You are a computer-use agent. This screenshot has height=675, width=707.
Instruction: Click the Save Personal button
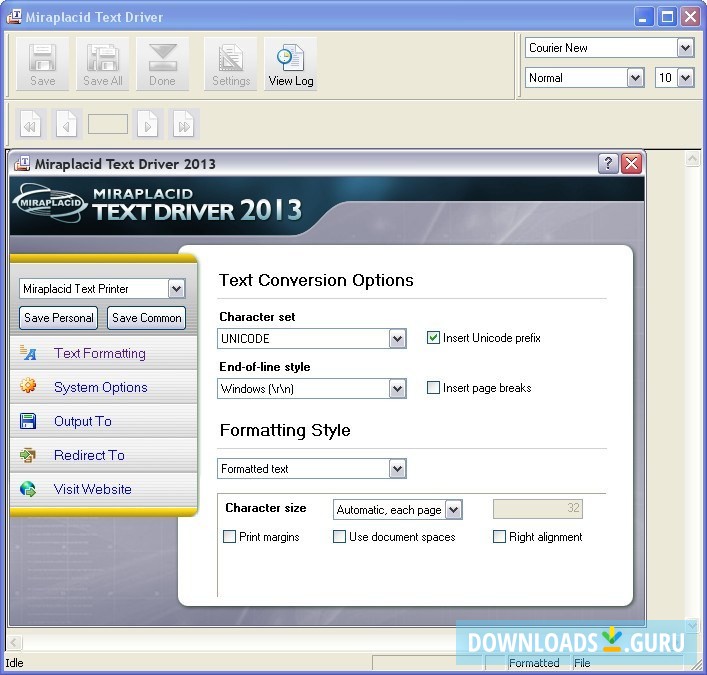[x=59, y=318]
